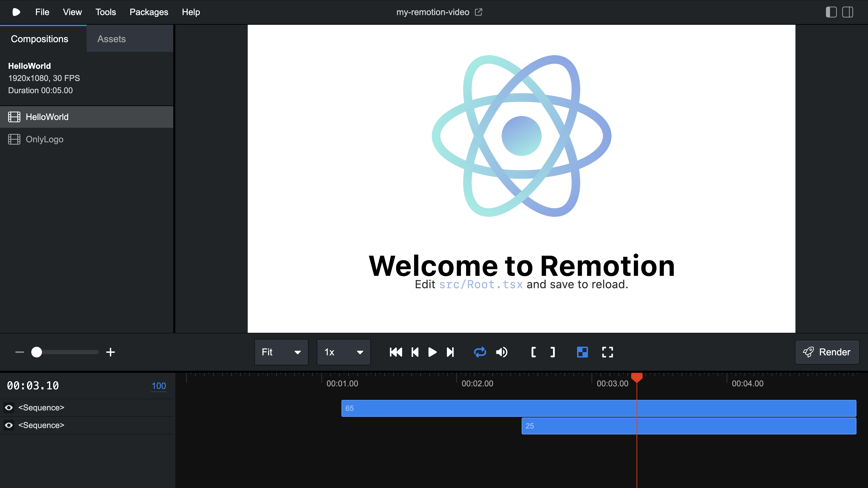This screenshot has height=488, width=868.
Task: Open the Packages menu
Action: click(x=149, y=12)
